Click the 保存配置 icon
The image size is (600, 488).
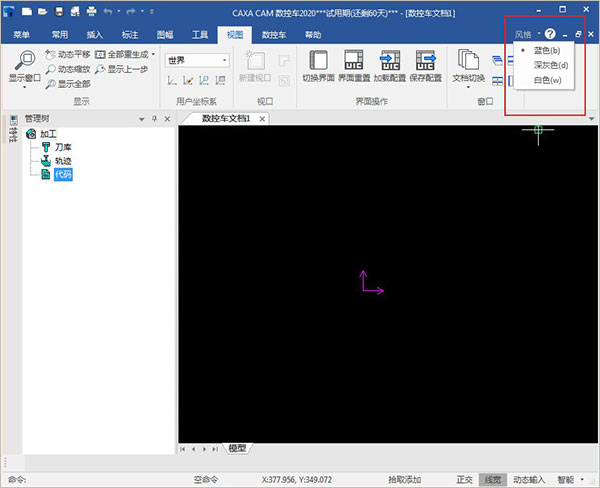coord(425,61)
